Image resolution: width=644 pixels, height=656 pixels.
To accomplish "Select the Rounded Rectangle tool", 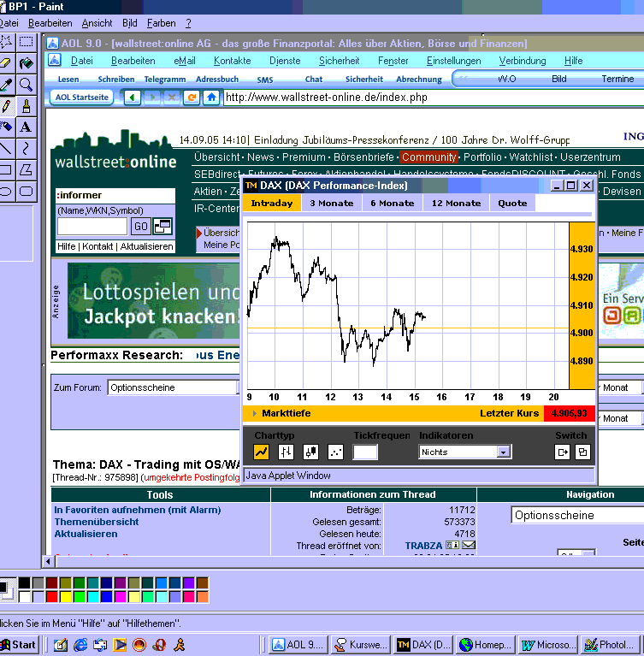I will [26, 192].
